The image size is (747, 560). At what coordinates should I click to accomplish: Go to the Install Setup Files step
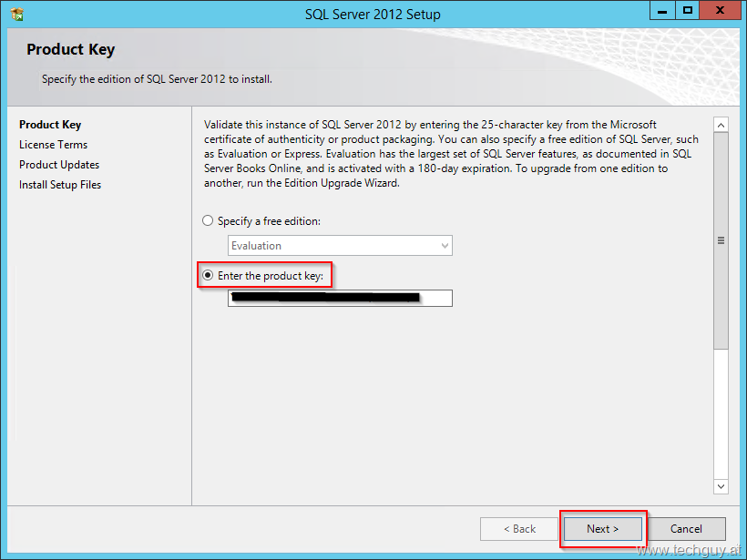coord(60,185)
